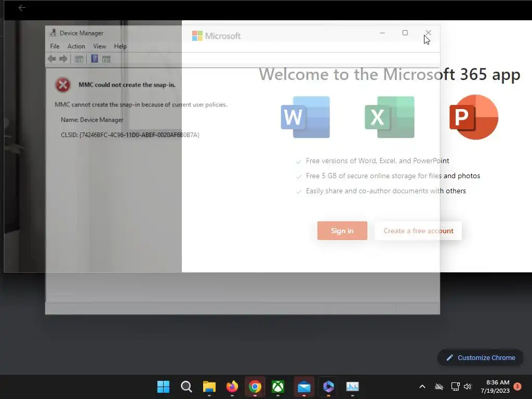Image resolution: width=532 pixels, height=399 pixels.
Task: Open Mail app from the taskbar
Action: [x=304, y=387]
